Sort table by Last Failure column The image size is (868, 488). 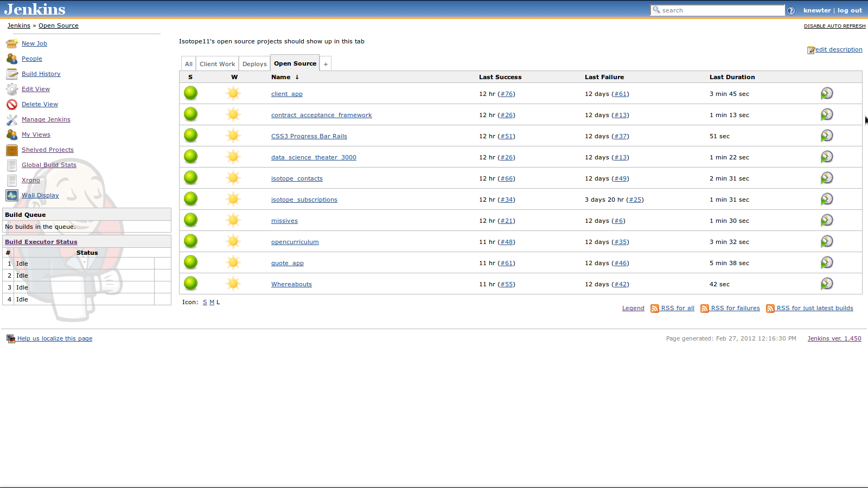point(604,77)
